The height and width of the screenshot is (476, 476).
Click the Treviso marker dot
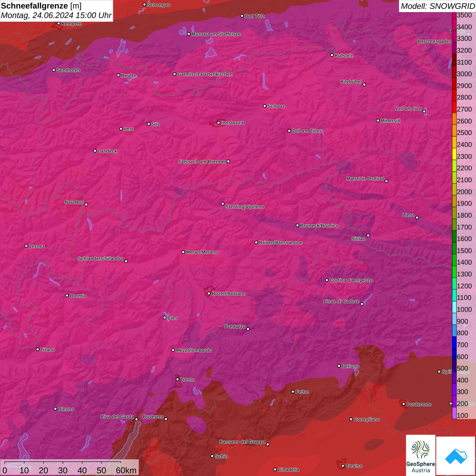tap(343, 466)
